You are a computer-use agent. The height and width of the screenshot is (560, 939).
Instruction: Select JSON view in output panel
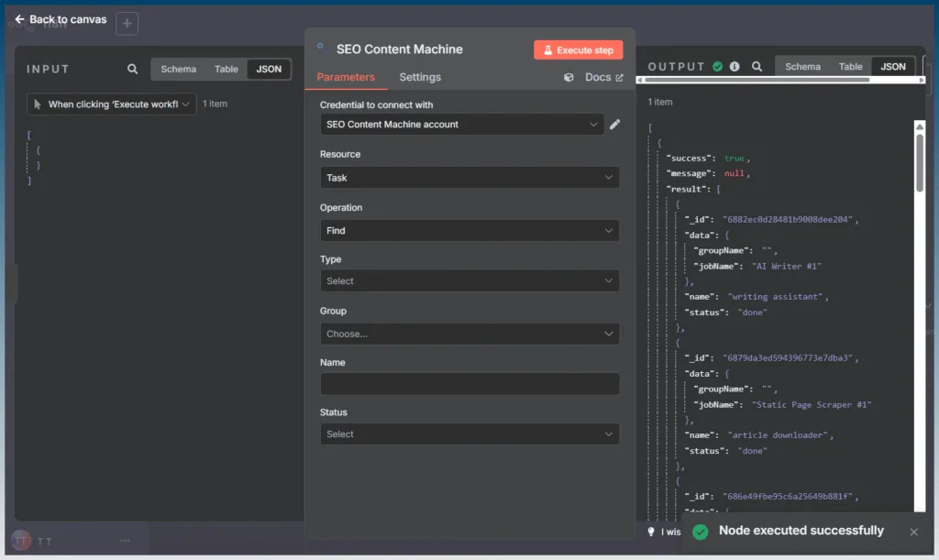893,66
